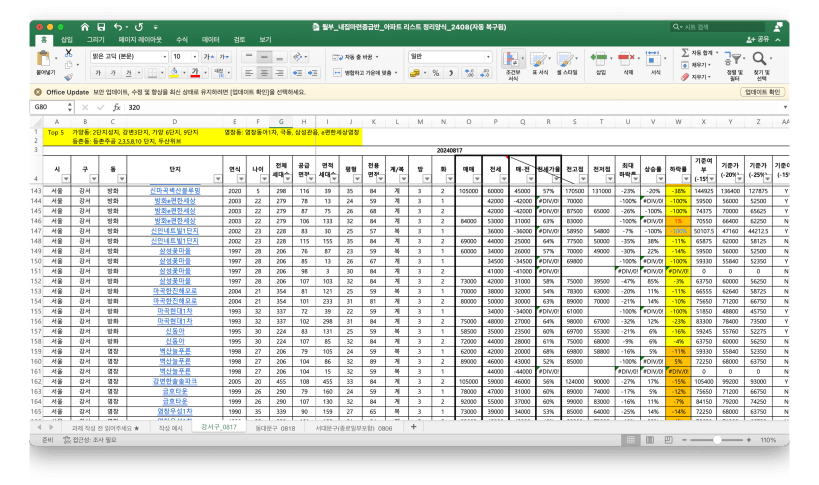819x485 pixels.
Task: Click the Orientation text angle icon
Action: tap(298, 56)
